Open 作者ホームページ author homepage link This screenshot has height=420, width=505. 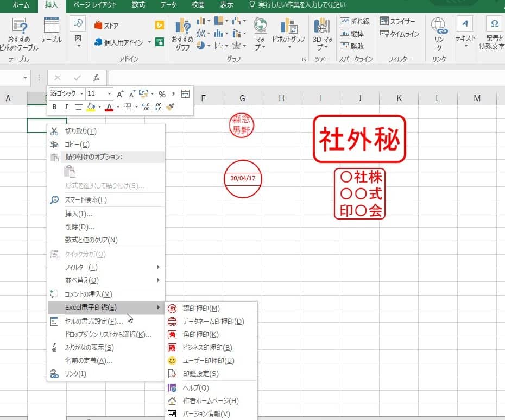[211, 401]
